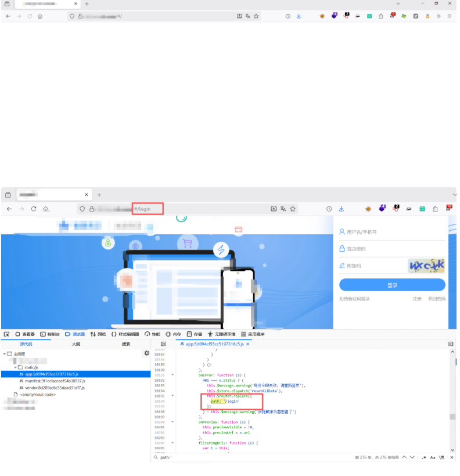This screenshot has width=460, height=476.
Task: Collapse the 主线程 main thread tree node
Action: (x=5, y=354)
